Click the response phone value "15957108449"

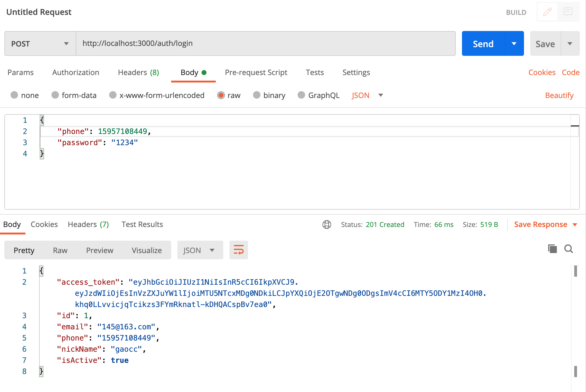(126, 338)
